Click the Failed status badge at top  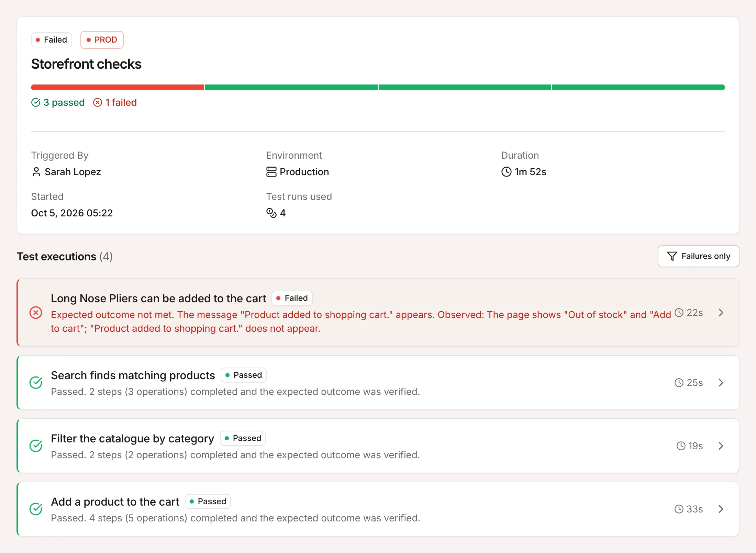52,40
